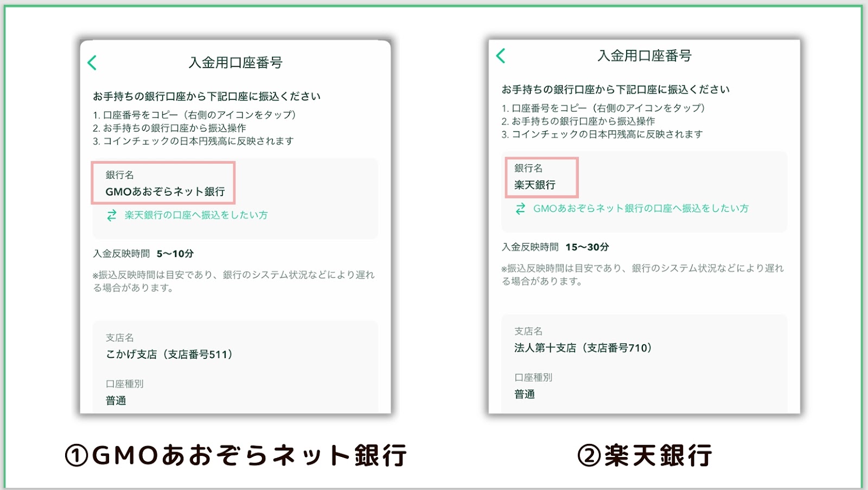
Task: Click 支店名 label in right screen
Action: coord(528,331)
